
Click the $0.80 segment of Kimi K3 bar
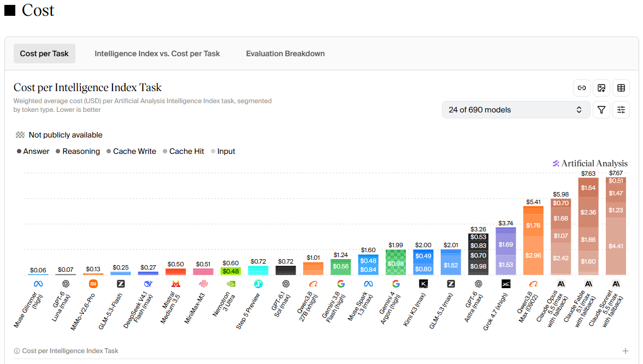tap(423, 269)
